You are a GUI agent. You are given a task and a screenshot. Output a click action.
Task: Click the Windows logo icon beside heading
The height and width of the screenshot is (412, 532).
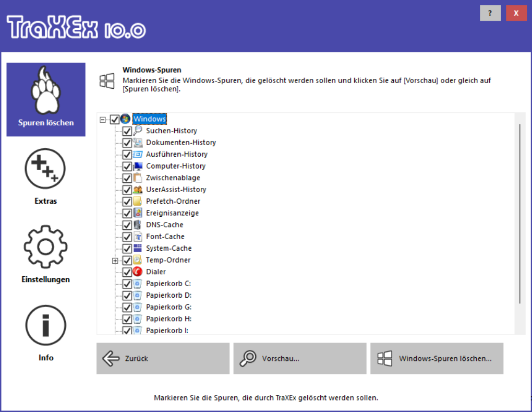(107, 81)
